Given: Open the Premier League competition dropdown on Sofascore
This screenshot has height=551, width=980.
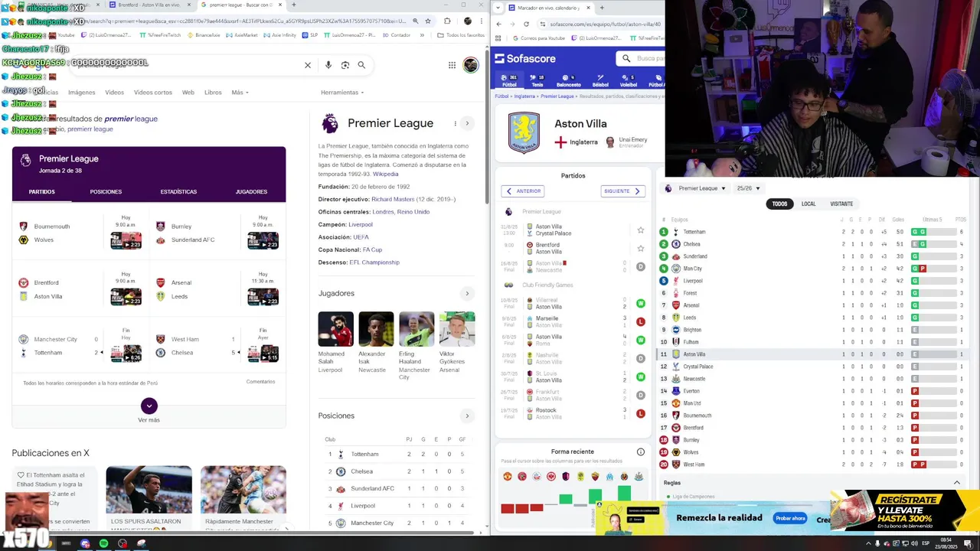Looking at the screenshot, I should click(x=695, y=188).
